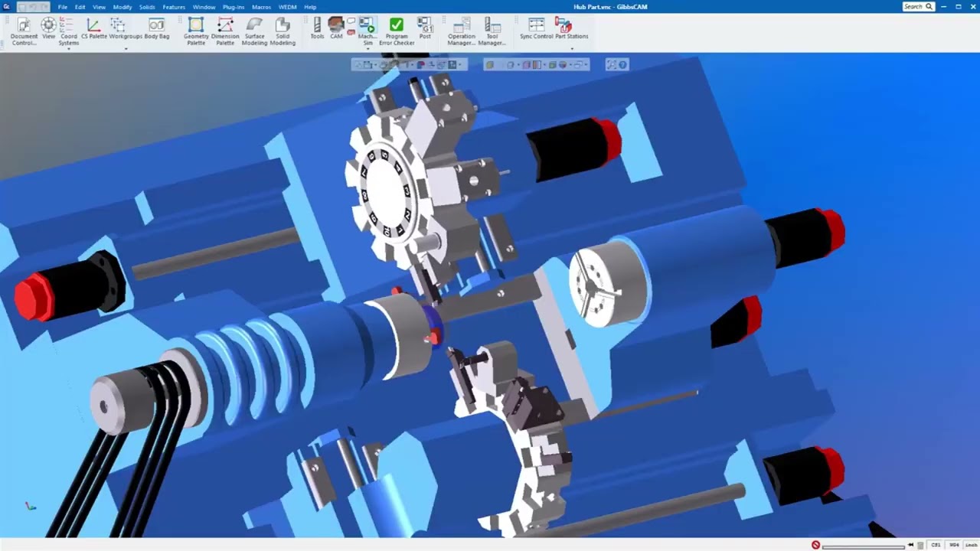The height and width of the screenshot is (551, 980).
Task: Open the Coord Systems tool
Action: click(69, 31)
